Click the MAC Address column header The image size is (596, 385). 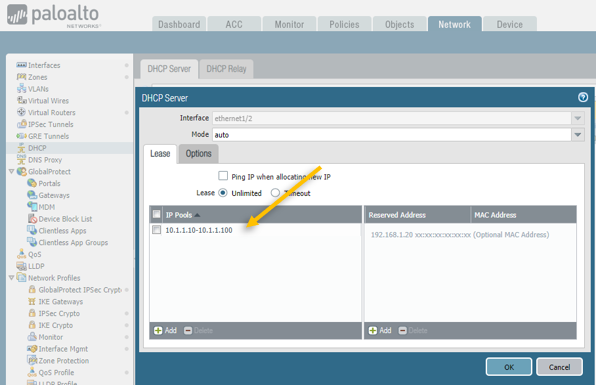(x=523, y=215)
